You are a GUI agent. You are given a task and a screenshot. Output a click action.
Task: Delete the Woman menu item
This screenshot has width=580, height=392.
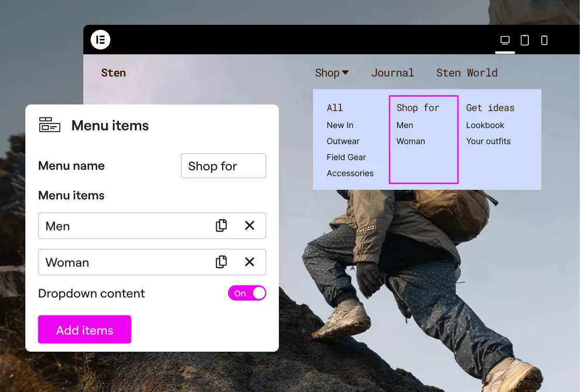pos(249,262)
